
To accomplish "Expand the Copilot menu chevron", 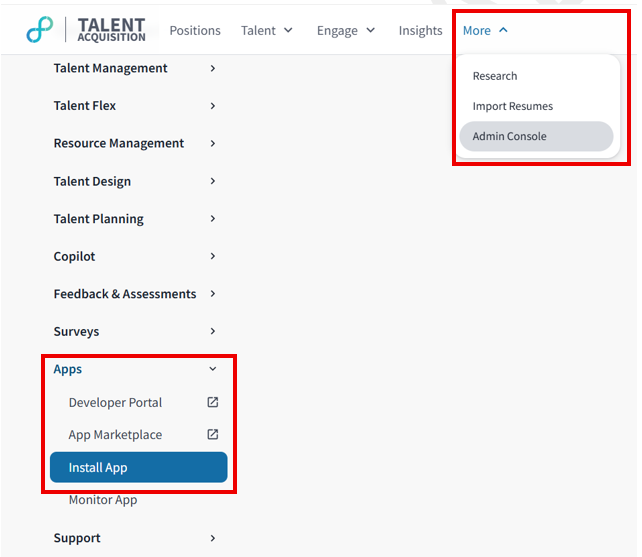I will tap(213, 257).
